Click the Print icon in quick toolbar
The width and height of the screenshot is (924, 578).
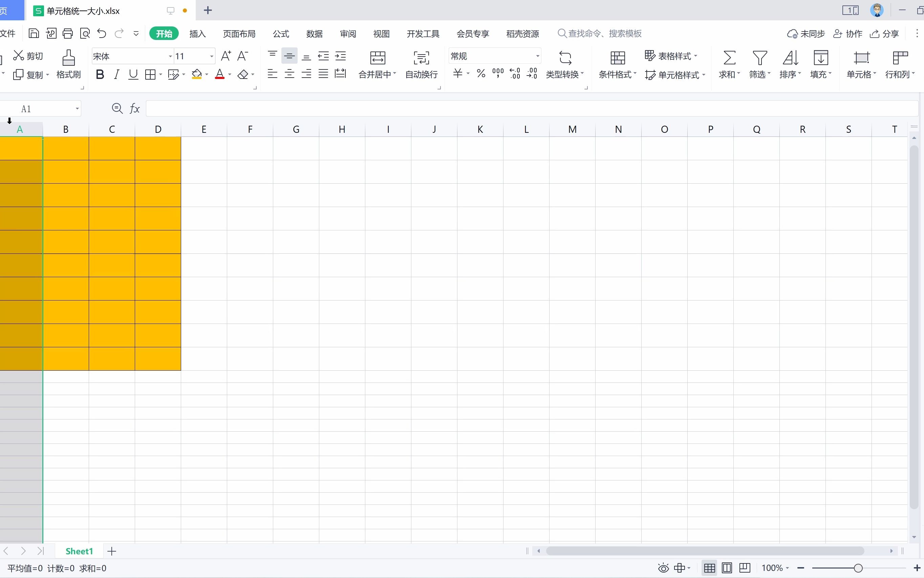[x=68, y=34]
